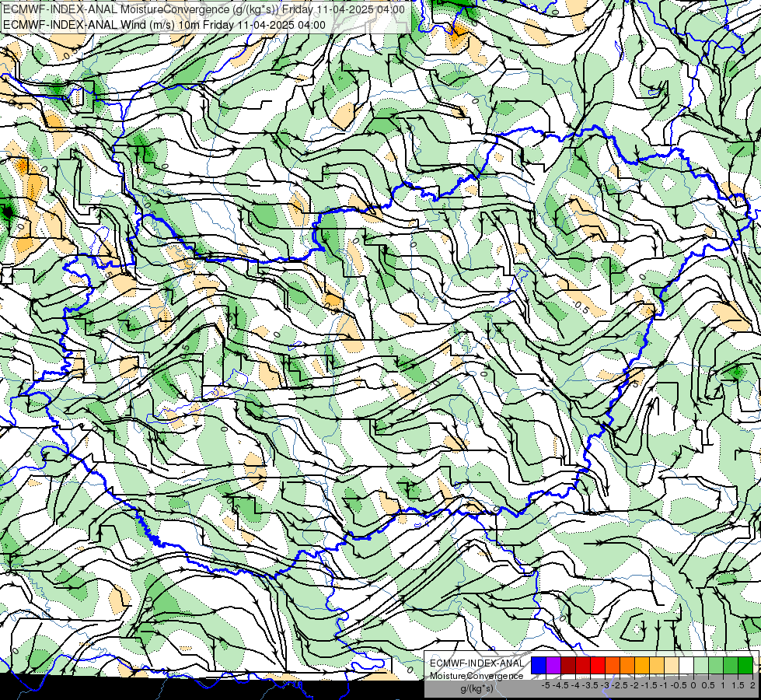The width and height of the screenshot is (761, 700).
Task: Pick the medium green swatch (1 to 1.5)
Action: (x=731, y=666)
